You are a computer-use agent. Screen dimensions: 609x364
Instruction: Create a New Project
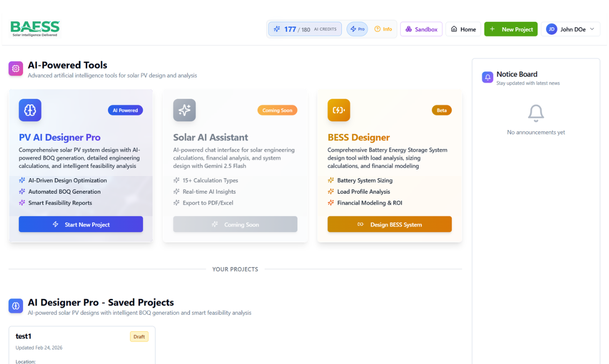click(x=511, y=29)
